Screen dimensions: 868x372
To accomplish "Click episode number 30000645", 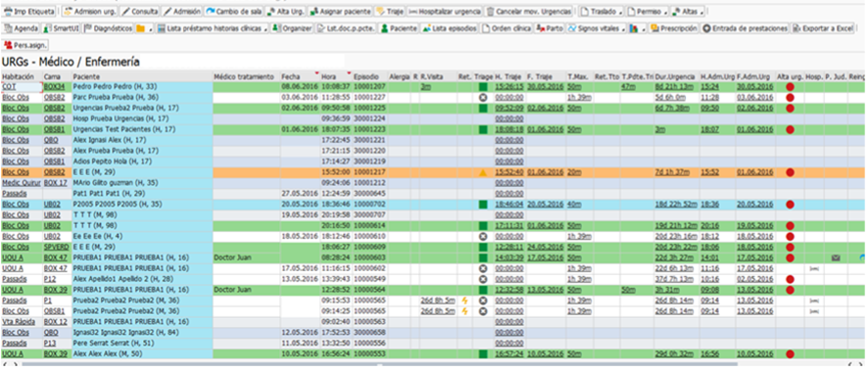I will 369,194.
